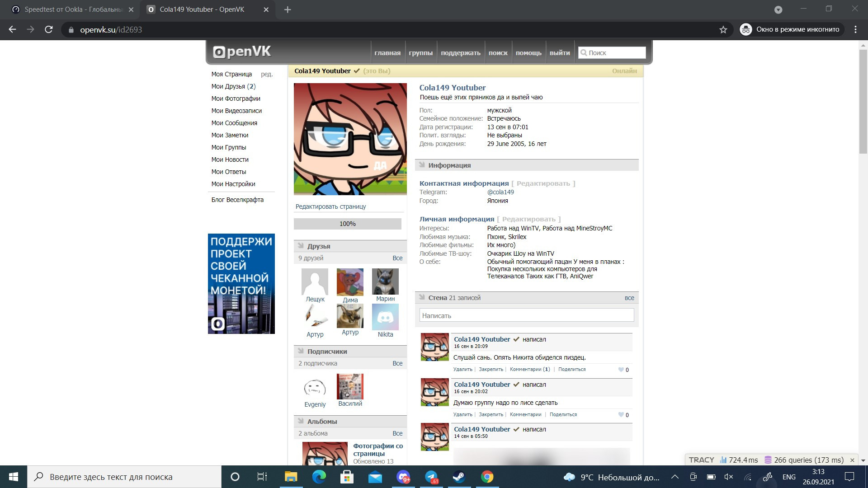
Task: Collapse the Подписчики section arrow
Action: pyautogui.click(x=301, y=351)
